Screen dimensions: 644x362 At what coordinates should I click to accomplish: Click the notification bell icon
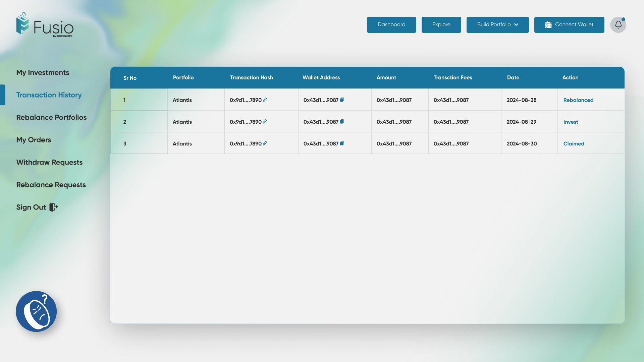tap(618, 25)
